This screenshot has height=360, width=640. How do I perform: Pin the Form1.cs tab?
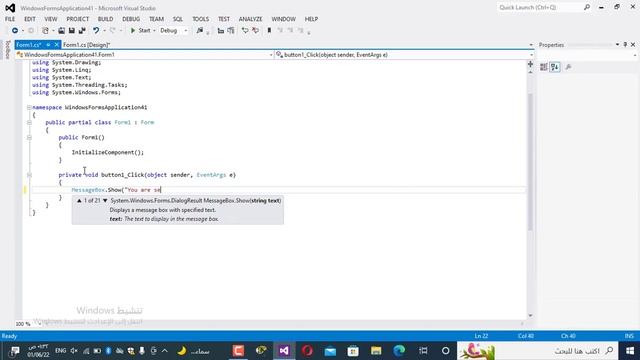(48, 45)
